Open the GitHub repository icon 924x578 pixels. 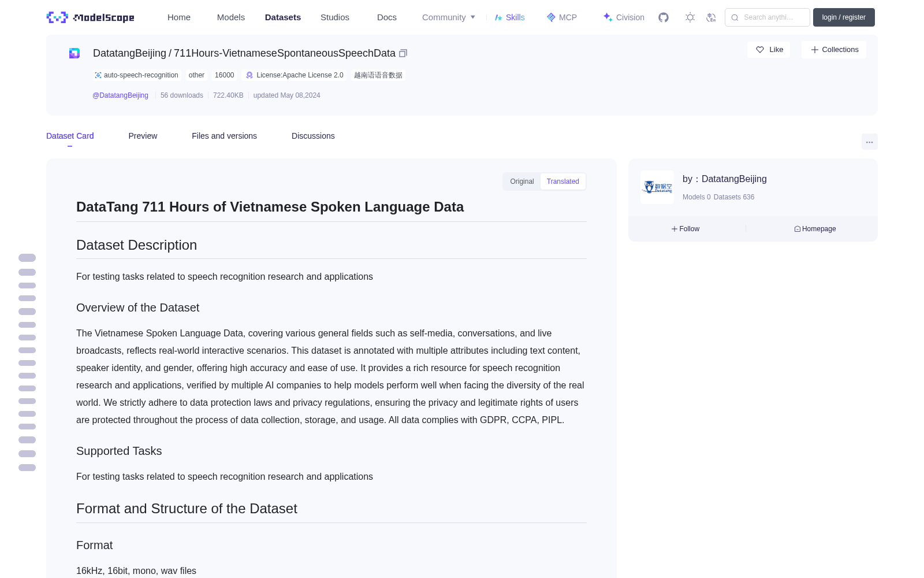[664, 17]
